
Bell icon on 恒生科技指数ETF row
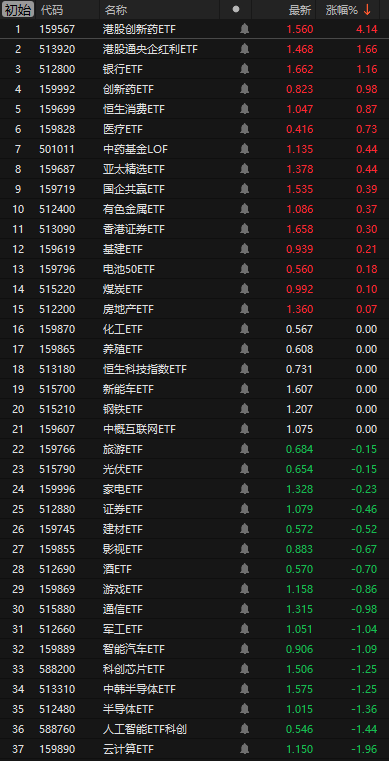(244, 369)
